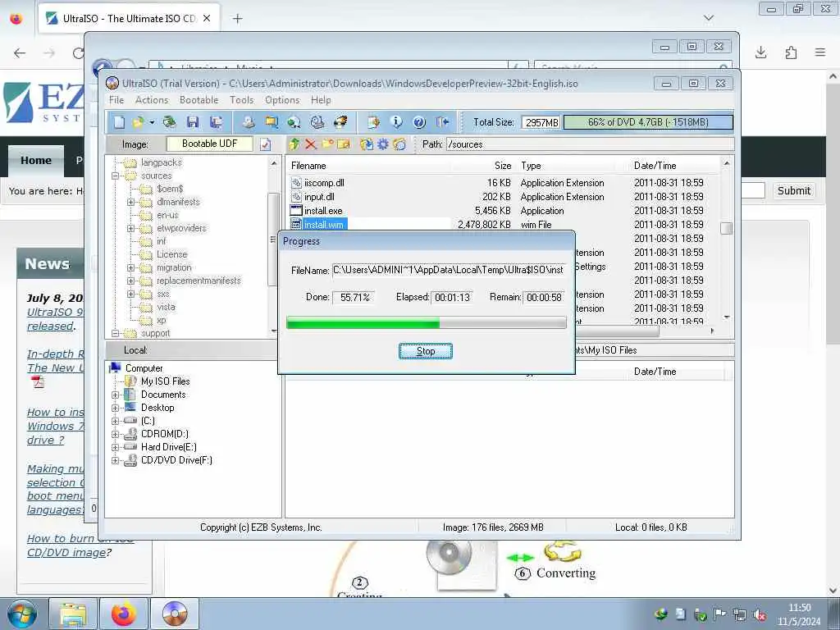Expand the migration folder
This screenshot has width=840, height=630.
tap(130, 267)
